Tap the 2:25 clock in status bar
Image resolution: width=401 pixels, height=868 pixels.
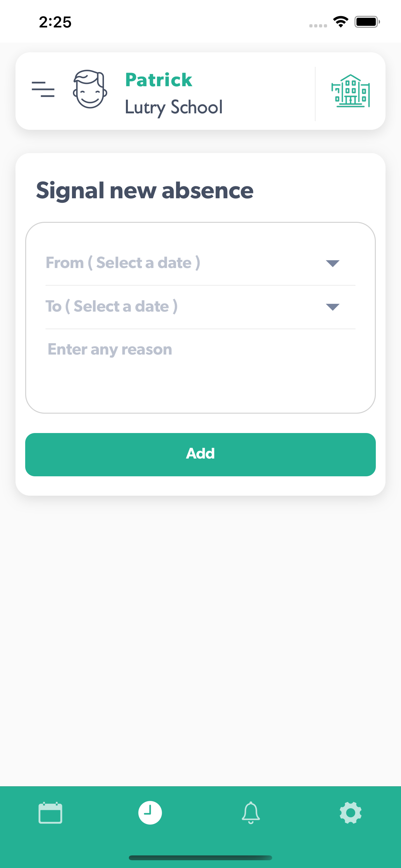pos(55,22)
